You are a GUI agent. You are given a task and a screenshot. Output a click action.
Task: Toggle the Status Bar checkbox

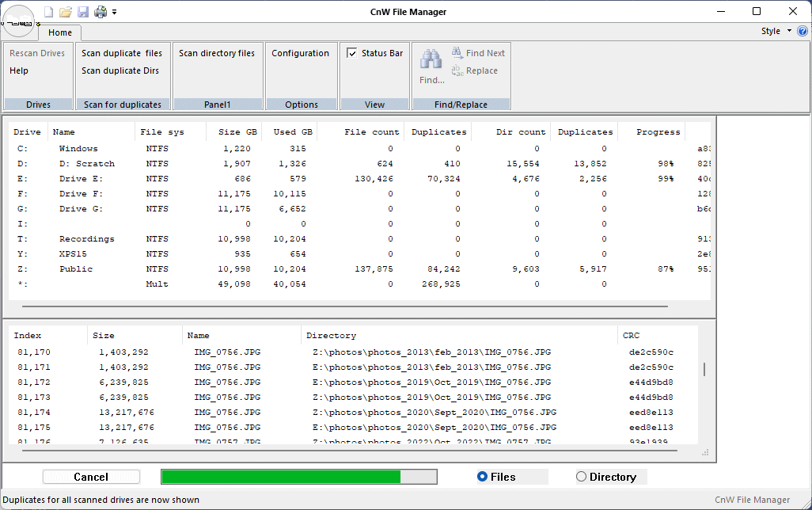[351, 53]
